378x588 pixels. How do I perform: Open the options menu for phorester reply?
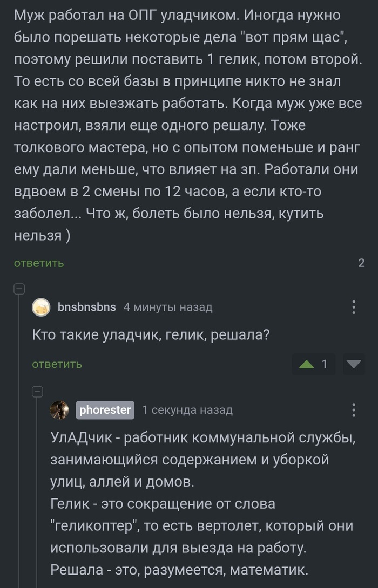point(354,411)
